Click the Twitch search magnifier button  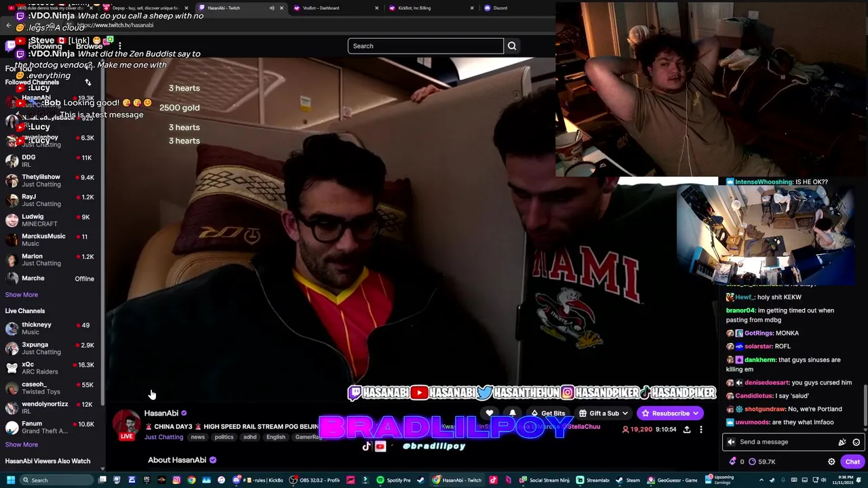[512, 46]
